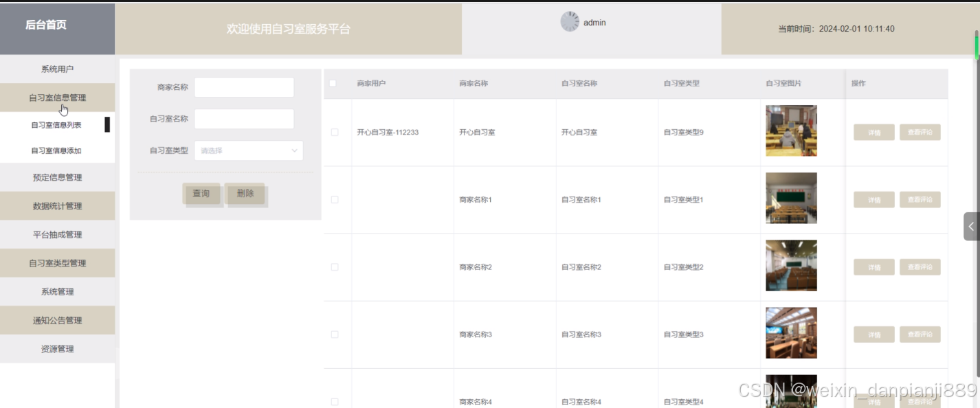Open 后台首页 in the sidebar
This screenshot has width=980, height=408.
click(46, 25)
